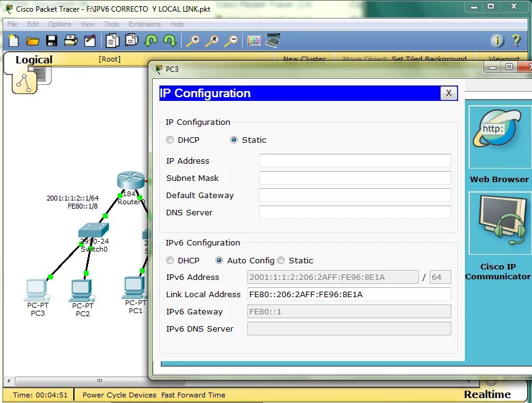Open the Help menu
This screenshot has width=532, height=403.
(177, 24)
